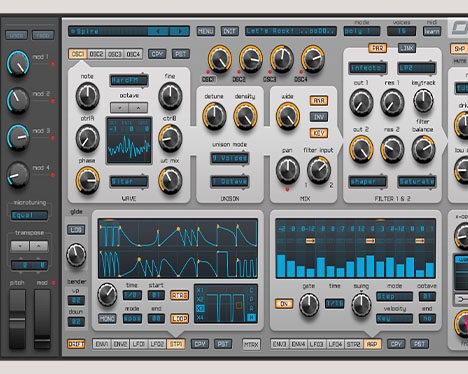468x374 pixels.
Task: Adjust the OSC2 level knob
Action: 251,59
